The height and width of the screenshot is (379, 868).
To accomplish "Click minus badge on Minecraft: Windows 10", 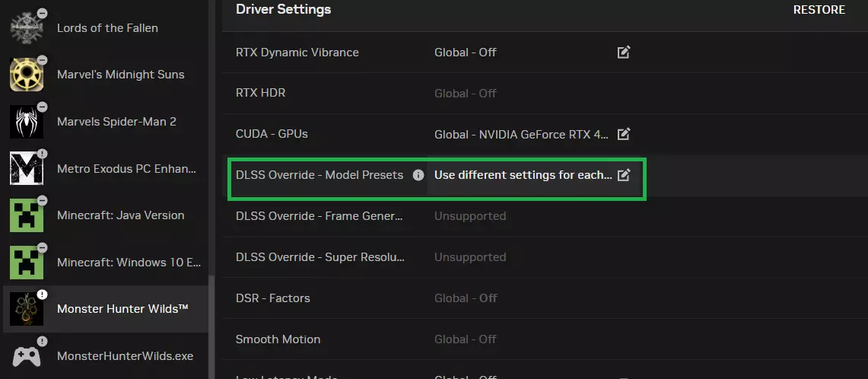I will (x=43, y=247).
